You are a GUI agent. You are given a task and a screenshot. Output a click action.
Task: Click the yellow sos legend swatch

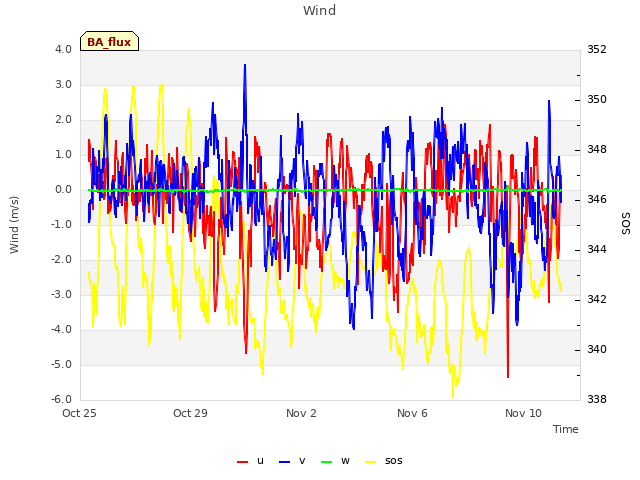[370, 462]
